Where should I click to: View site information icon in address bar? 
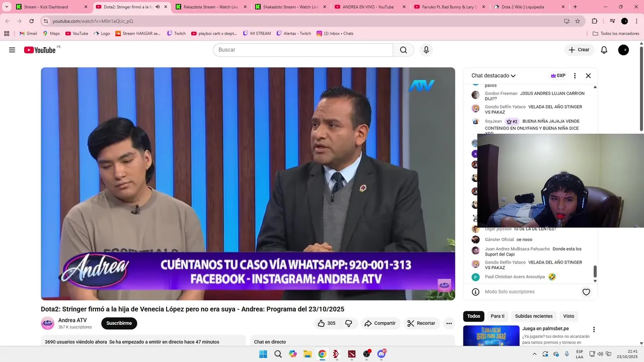tap(46, 21)
